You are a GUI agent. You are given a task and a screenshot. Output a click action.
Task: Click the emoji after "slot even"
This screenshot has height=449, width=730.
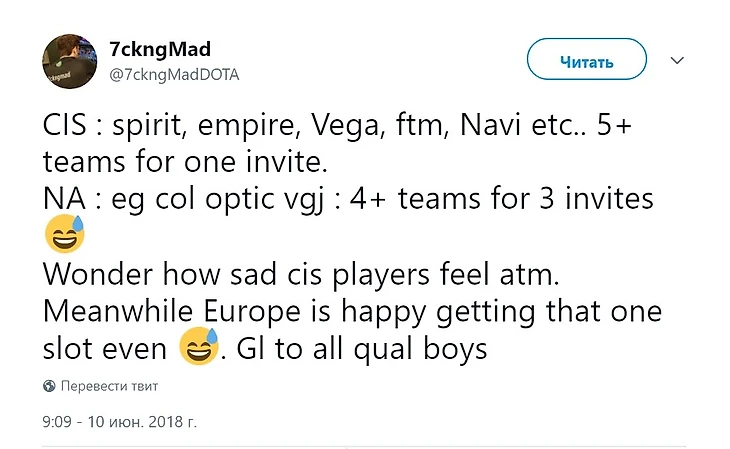tap(199, 347)
